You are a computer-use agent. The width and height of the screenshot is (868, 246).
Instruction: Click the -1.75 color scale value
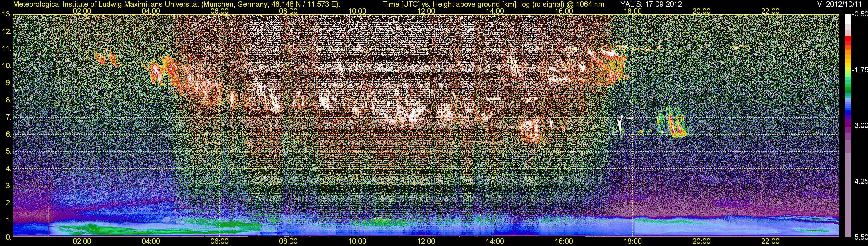[860, 70]
